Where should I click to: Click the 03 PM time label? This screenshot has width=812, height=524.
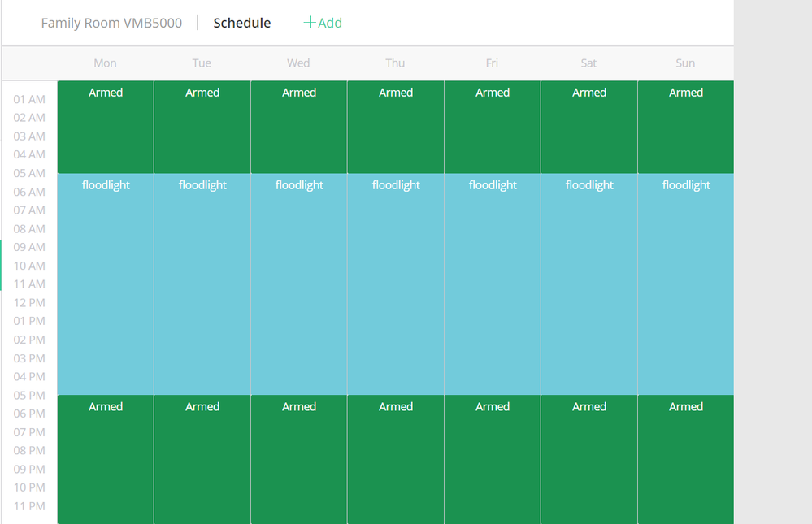pyautogui.click(x=29, y=358)
